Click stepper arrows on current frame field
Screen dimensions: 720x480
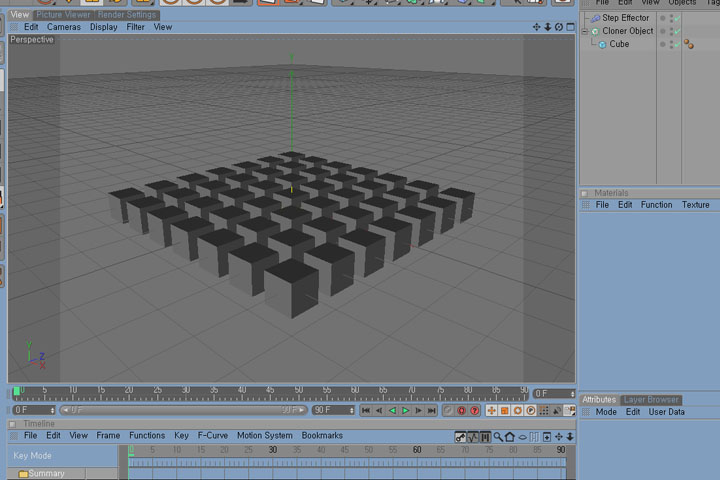click(573, 394)
